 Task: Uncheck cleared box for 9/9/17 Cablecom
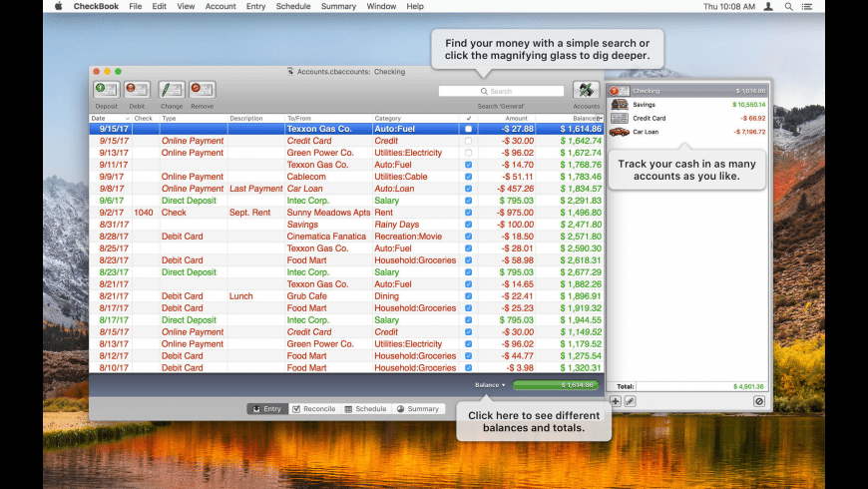[x=468, y=177]
